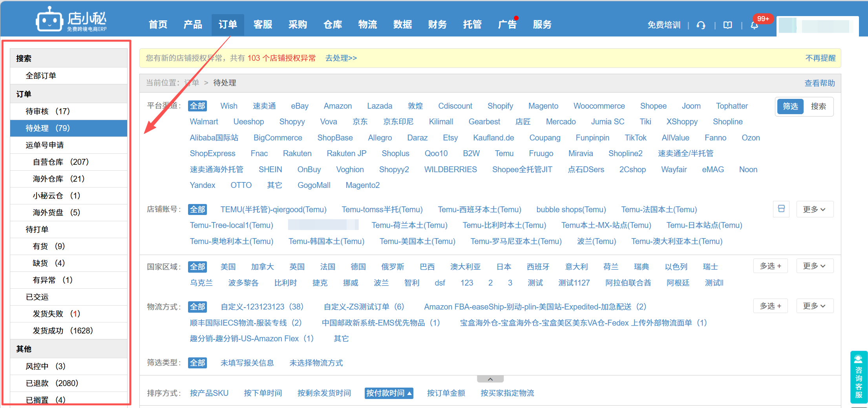
Task: Dismiss alert via 不再提醒
Action: pos(820,58)
